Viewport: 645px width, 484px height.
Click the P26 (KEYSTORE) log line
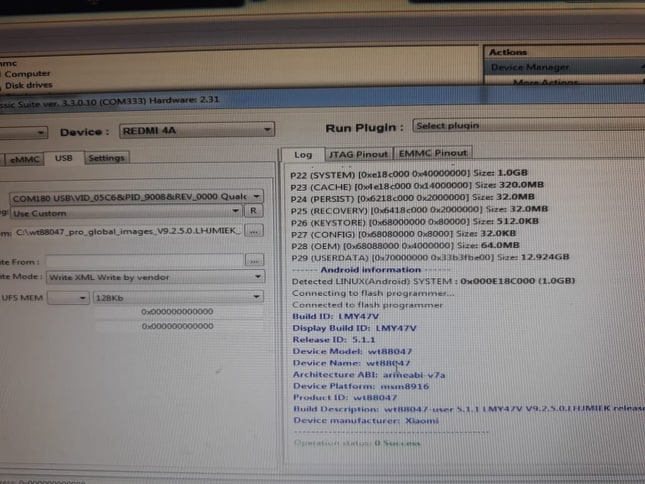[415, 222]
